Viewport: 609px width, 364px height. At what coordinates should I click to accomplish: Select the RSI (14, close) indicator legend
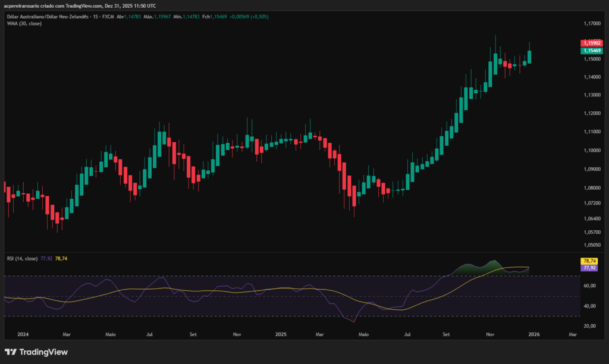[x=22, y=259]
